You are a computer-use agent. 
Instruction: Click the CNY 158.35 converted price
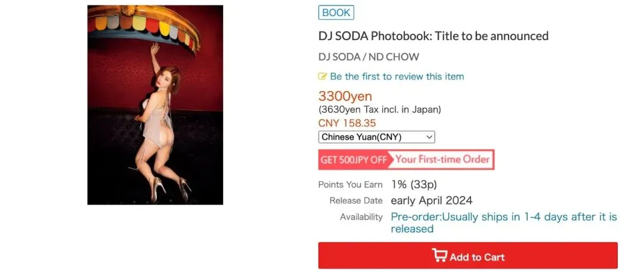click(x=347, y=123)
